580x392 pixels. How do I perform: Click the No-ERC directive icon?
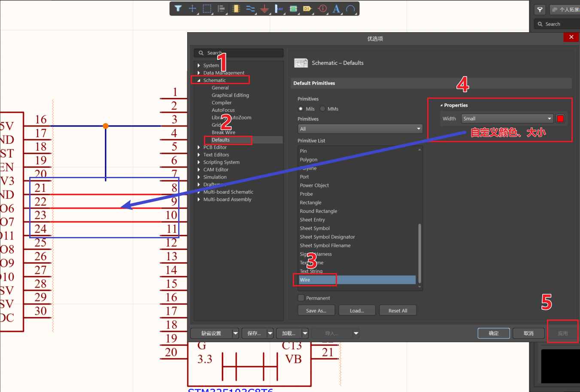coord(322,9)
